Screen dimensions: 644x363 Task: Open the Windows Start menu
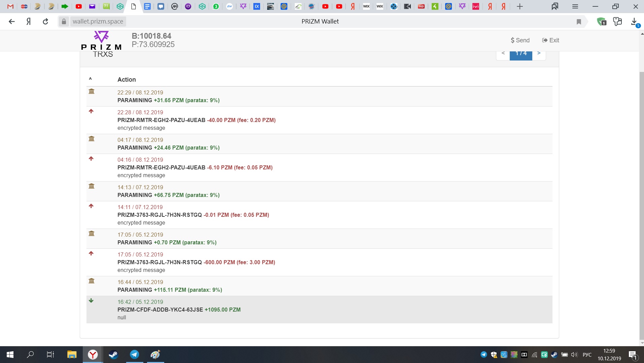10,355
